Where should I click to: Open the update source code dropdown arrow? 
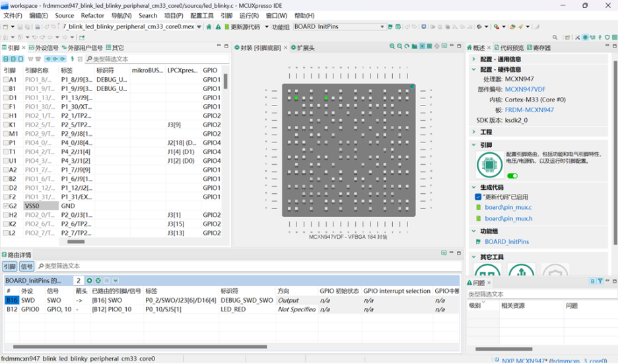click(267, 27)
